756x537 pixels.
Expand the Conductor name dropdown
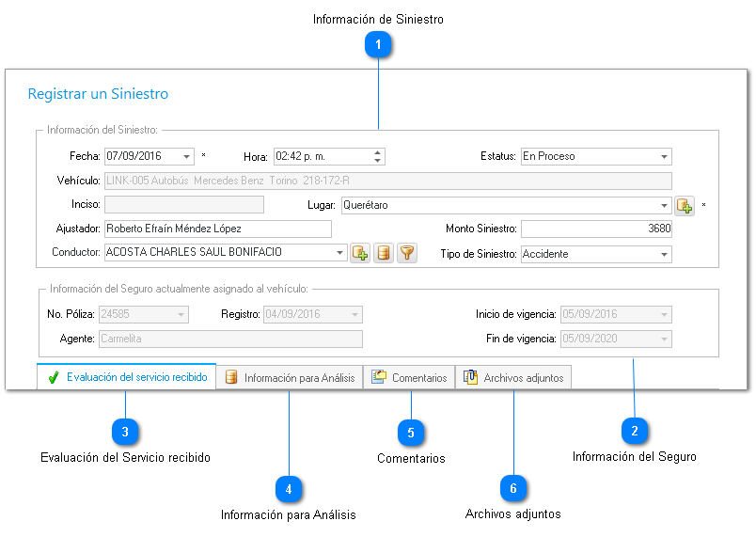339,253
